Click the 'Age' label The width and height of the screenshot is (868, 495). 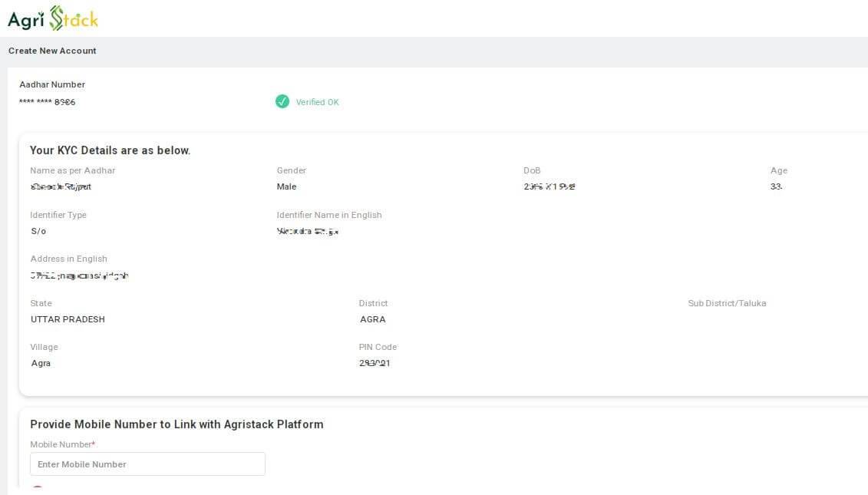tap(779, 170)
